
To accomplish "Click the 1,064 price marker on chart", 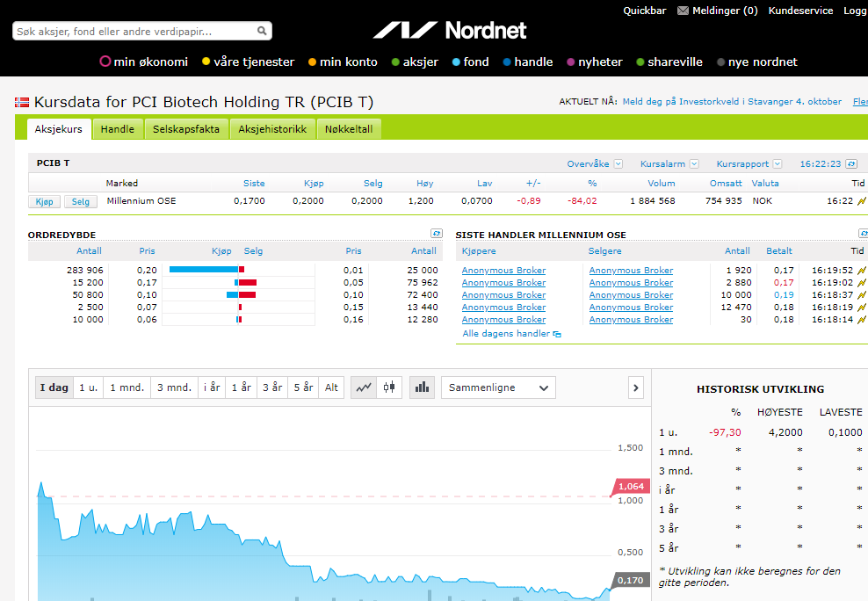I will point(630,487).
